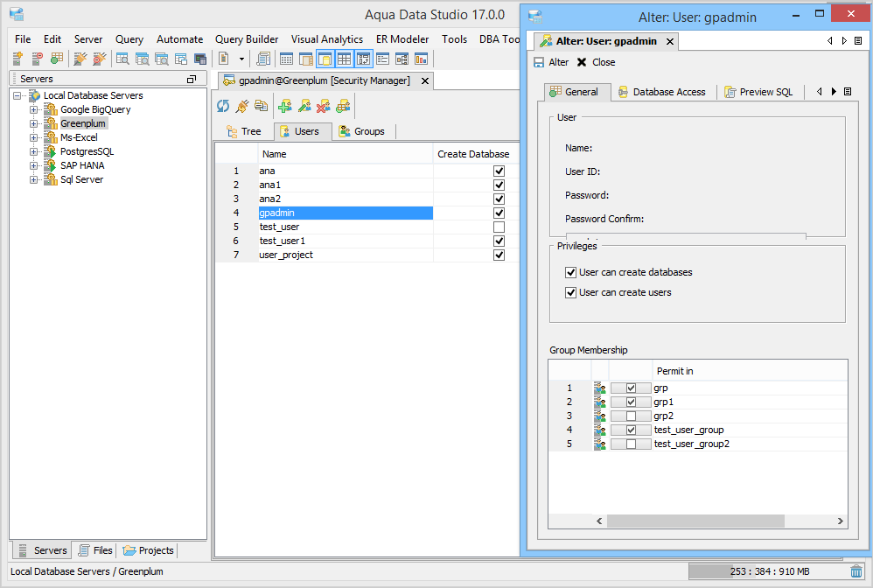Open the dark terminal window toolbar icon
The height and width of the screenshot is (588, 873).
[199, 59]
